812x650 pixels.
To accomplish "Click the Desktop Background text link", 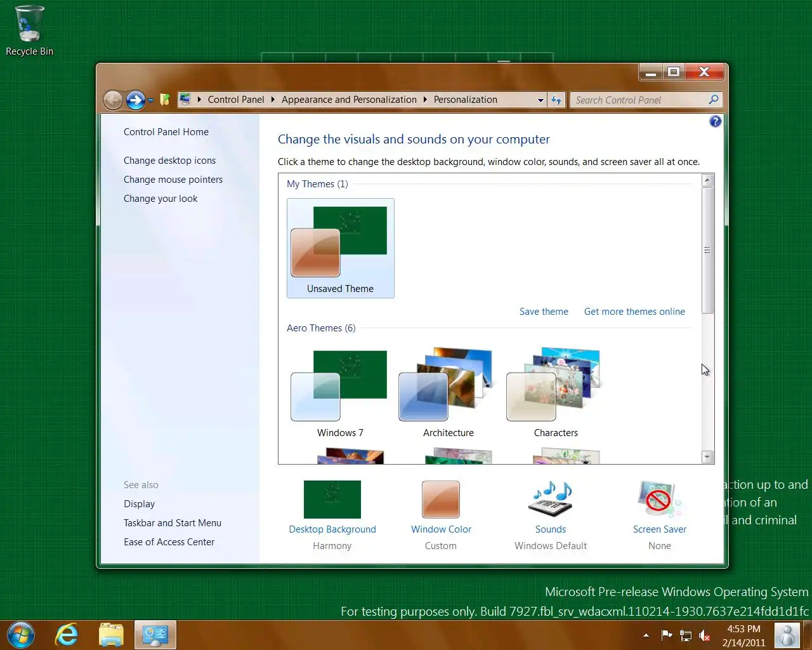I will point(332,529).
